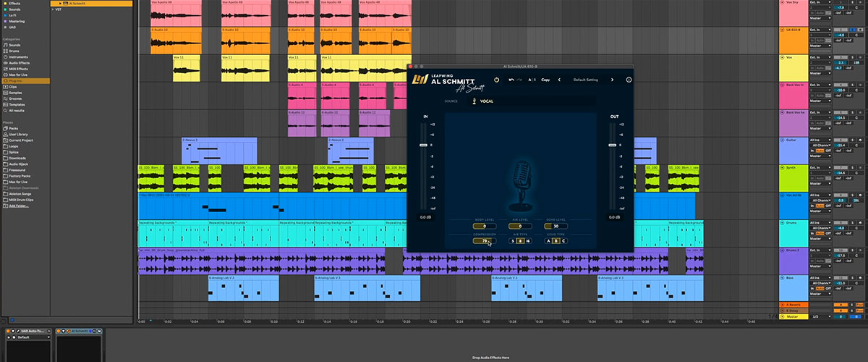Open Packs under Places

[x=14, y=129]
